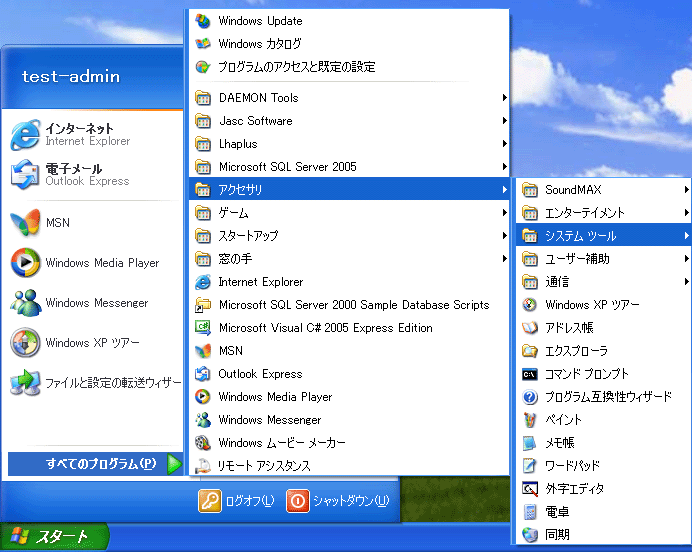Click the 同期 sync icon
This screenshot has height=552, width=692.
click(530, 535)
